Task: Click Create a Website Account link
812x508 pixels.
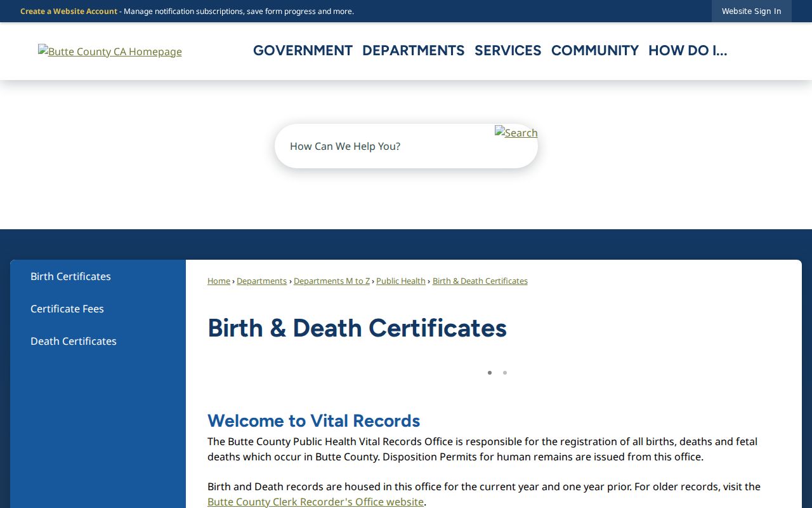Action: [x=69, y=11]
